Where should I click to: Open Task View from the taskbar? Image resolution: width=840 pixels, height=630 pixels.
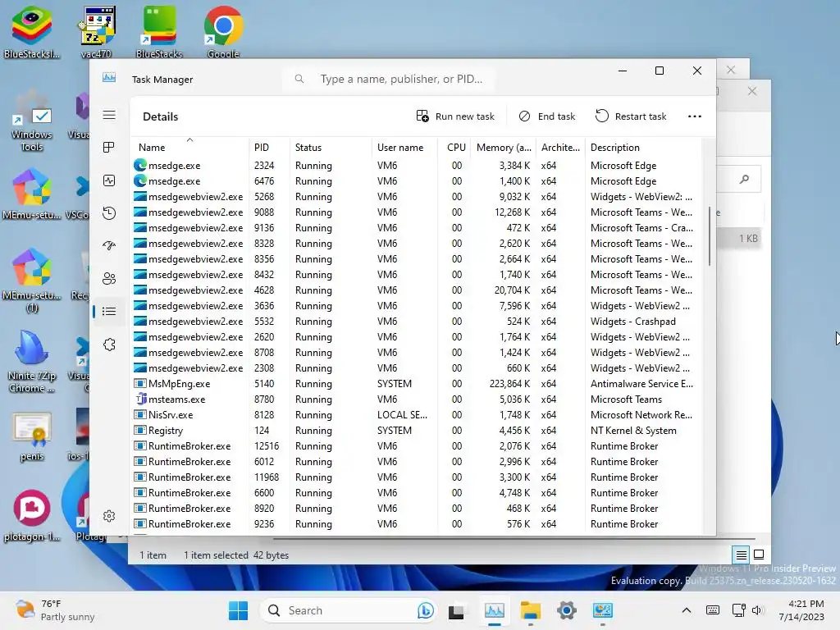point(456,611)
